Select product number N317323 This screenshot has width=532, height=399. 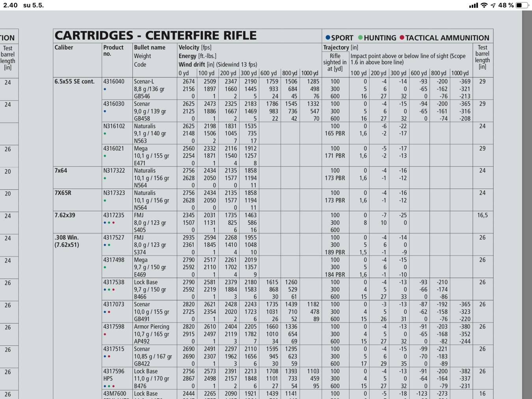(114, 193)
